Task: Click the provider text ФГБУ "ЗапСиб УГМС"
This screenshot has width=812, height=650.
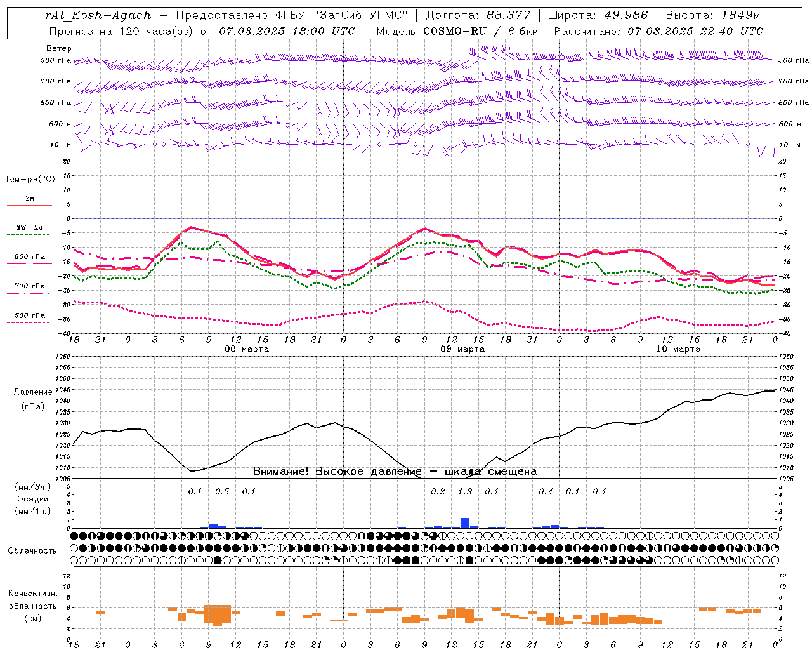Action: click(x=341, y=15)
